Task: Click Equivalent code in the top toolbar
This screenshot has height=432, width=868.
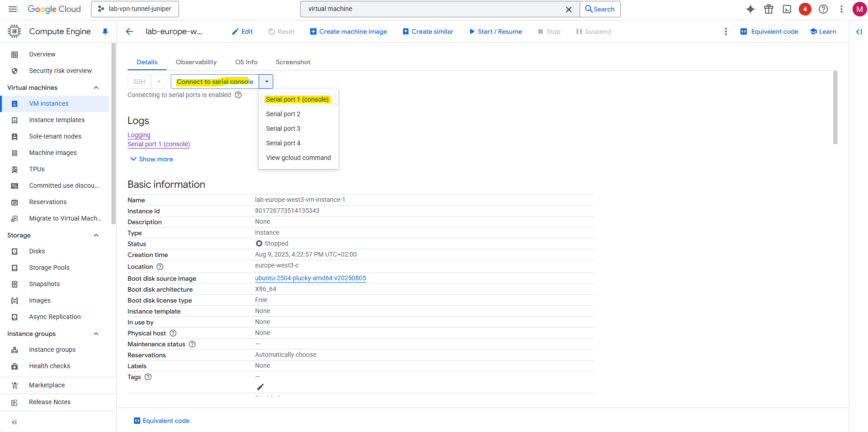Action: [x=769, y=31]
